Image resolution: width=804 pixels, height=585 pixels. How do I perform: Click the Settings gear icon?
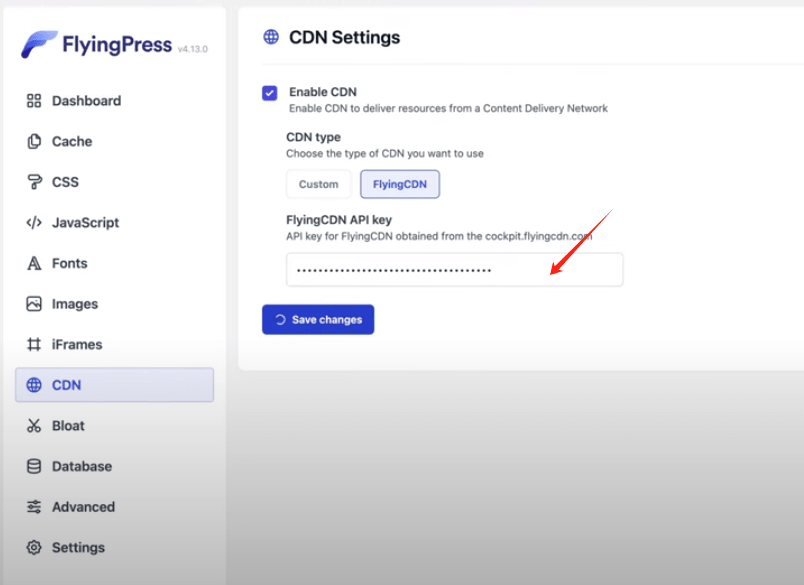click(34, 548)
